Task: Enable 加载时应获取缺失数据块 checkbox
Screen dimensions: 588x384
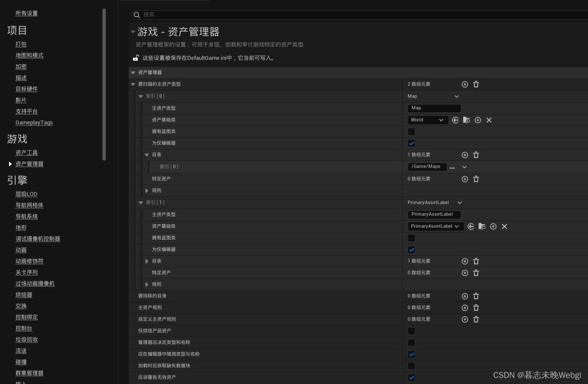Action: 412,366
